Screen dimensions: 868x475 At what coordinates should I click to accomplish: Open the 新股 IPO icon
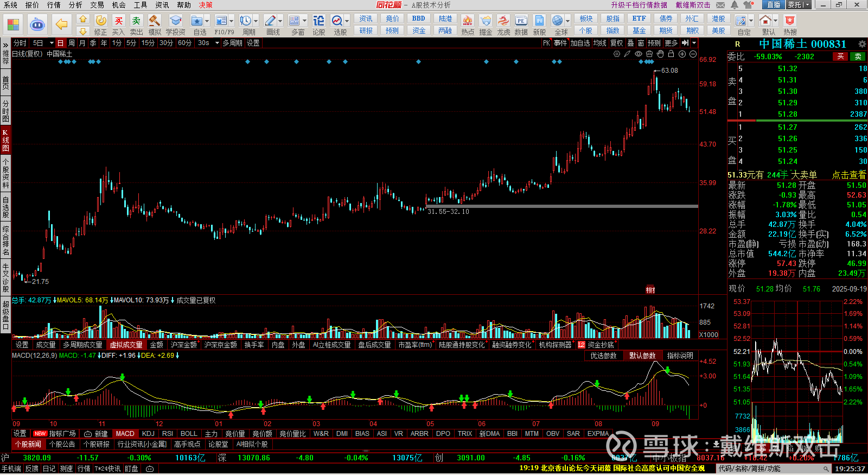[x=539, y=21]
